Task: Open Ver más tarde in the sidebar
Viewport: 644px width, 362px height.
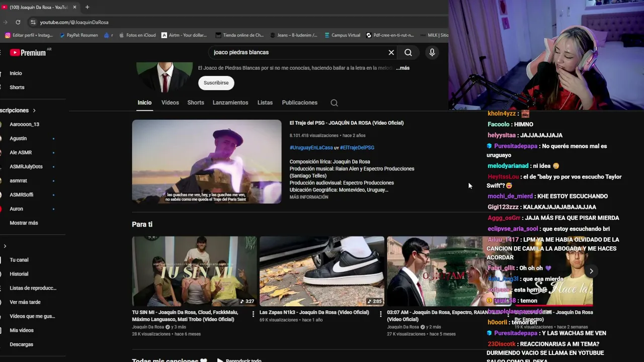Action: coord(25,302)
